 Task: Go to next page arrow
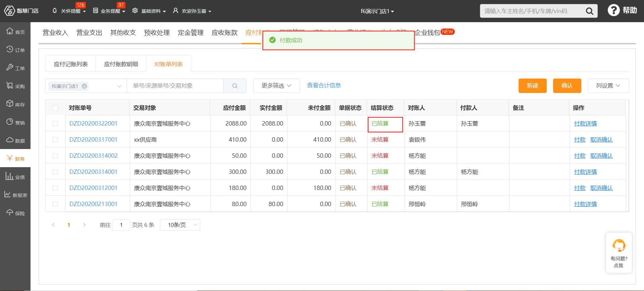pyautogui.click(x=84, y=225)
